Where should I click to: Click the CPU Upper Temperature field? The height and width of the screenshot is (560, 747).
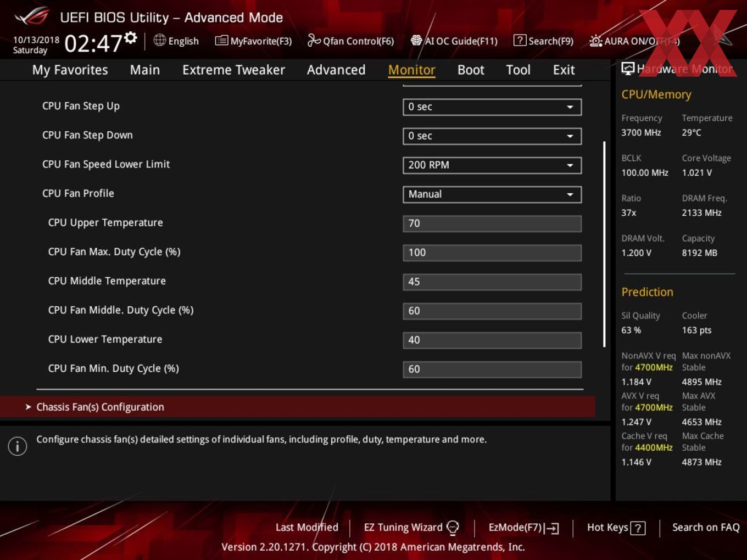(x=492, y=223)
